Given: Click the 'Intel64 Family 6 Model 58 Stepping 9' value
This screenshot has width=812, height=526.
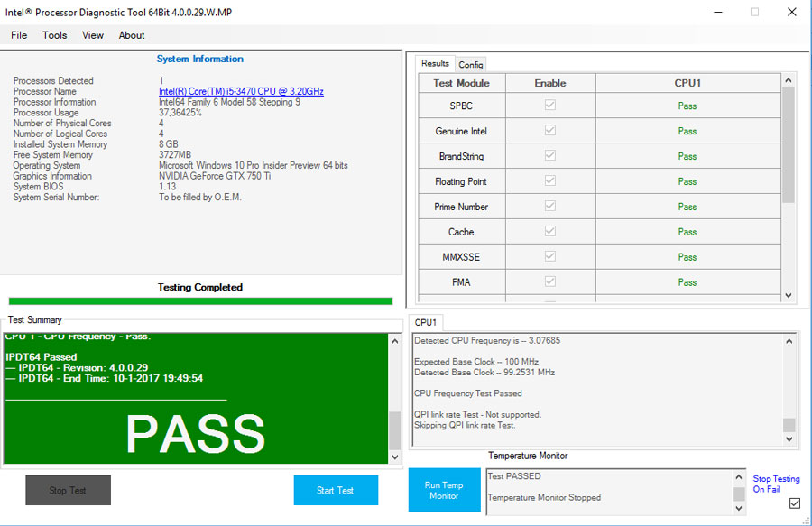Looking at the screenshot, I should point(229,102).
